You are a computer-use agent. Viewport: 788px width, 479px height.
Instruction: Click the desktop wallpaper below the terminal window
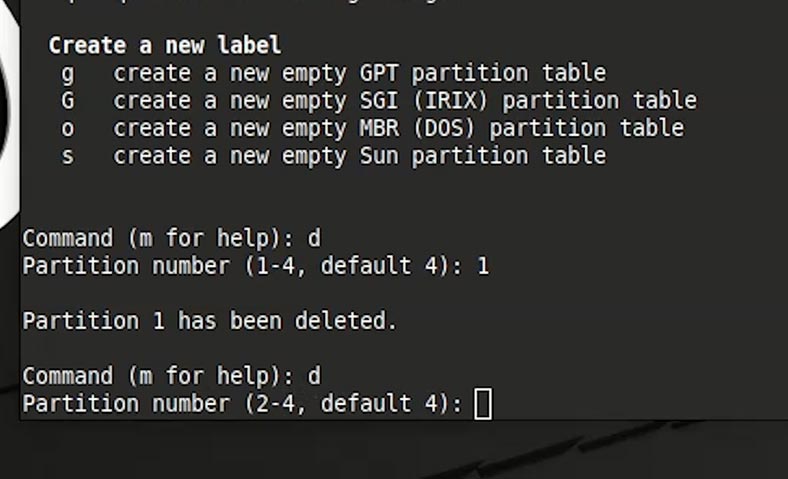394,449
